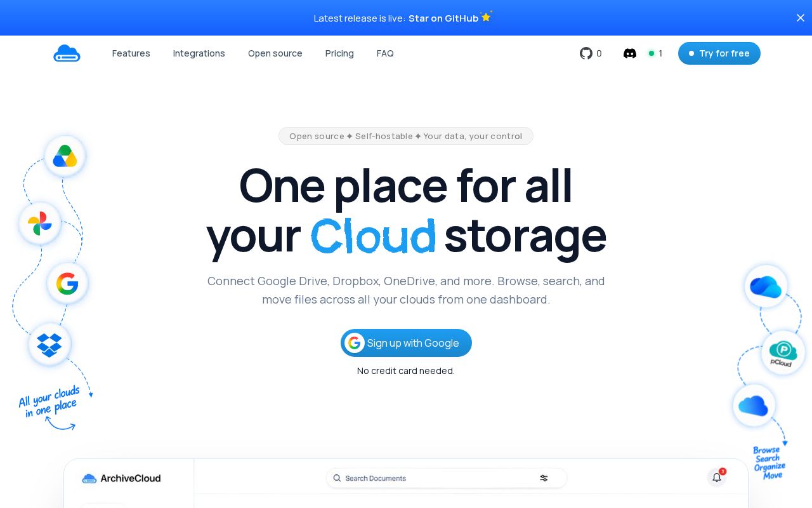Click the Open source Self-hostable badge

tap(406, 136)
